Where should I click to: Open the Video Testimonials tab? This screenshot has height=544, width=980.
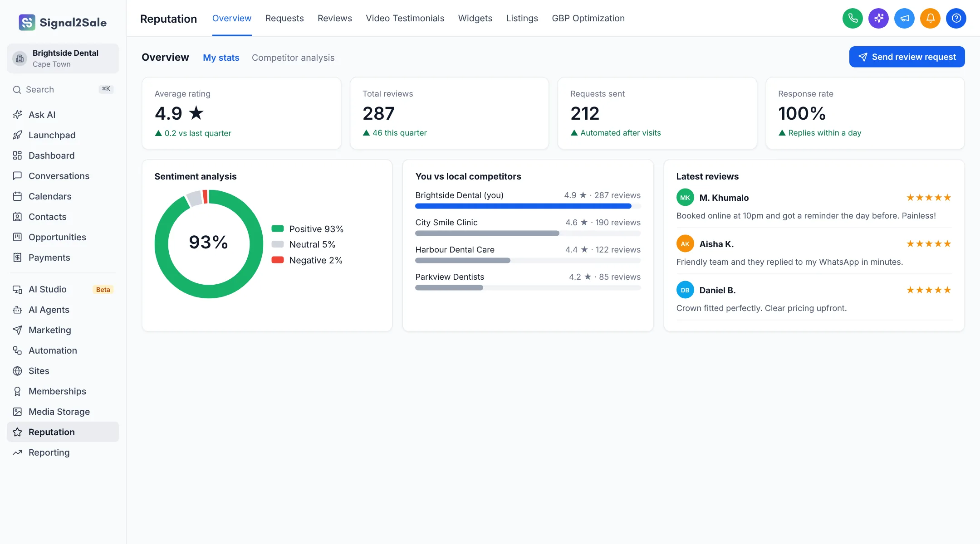coord(405,19)
